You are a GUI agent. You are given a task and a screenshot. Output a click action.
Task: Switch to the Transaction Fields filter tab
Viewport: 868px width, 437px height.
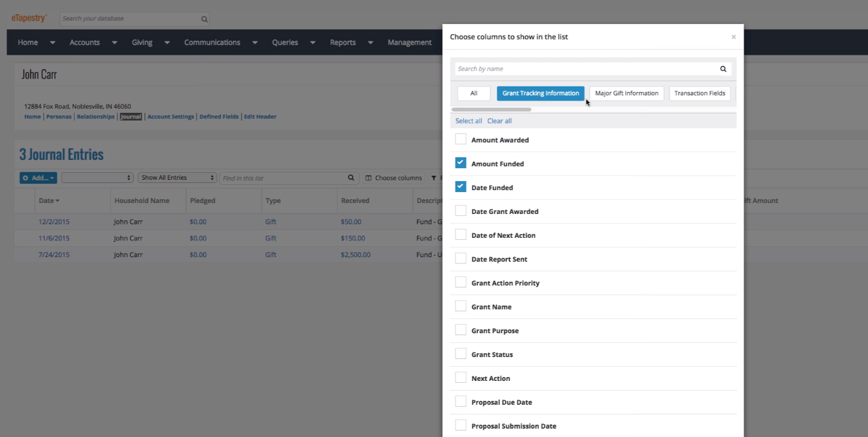click(700, 93)
